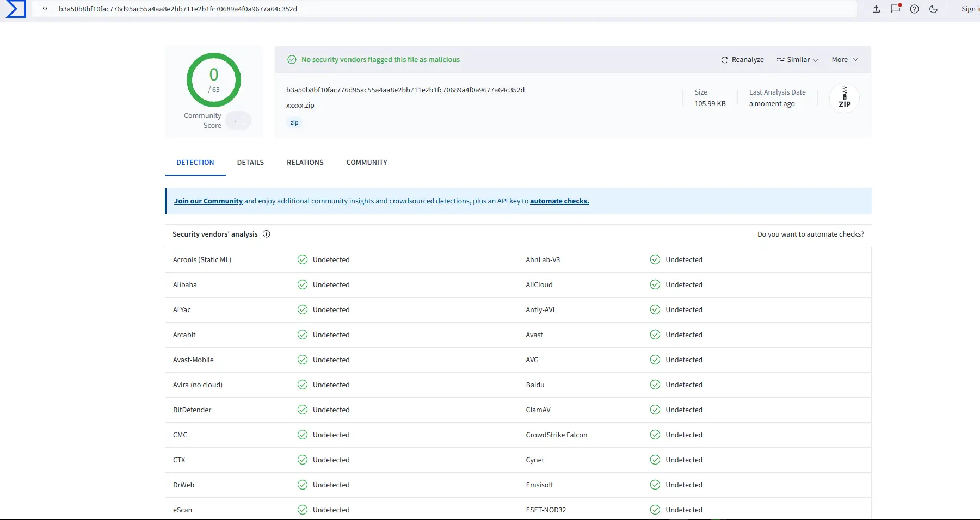
Task: Open the More dropdown menu
Action: coord(845,60)
